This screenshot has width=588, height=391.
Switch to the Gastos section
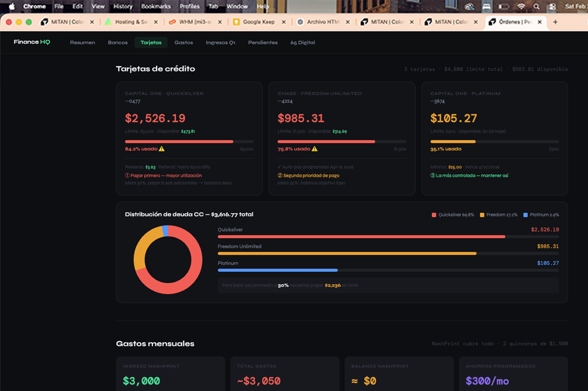(183, 42)
